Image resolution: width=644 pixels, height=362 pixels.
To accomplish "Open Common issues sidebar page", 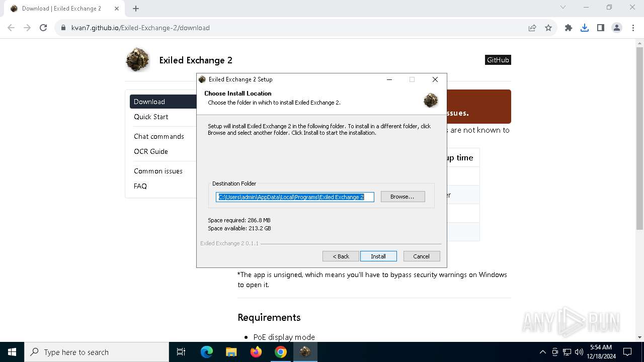I will coord(158,171).
